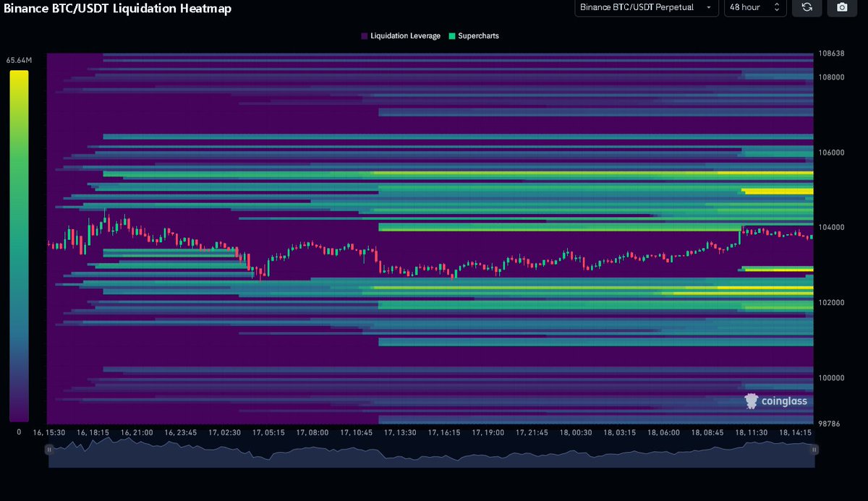
Task: Click the 18, 06:00 time axis label
Action: pos(664,432)
